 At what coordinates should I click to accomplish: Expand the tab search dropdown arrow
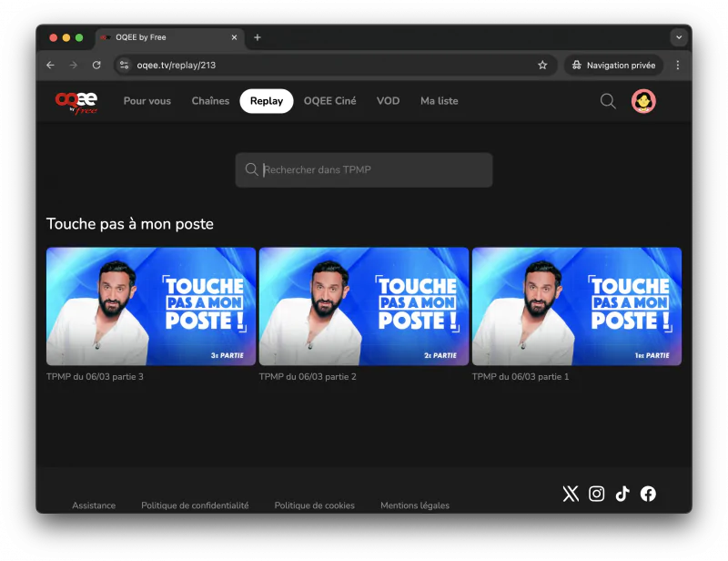coord(679,37)
